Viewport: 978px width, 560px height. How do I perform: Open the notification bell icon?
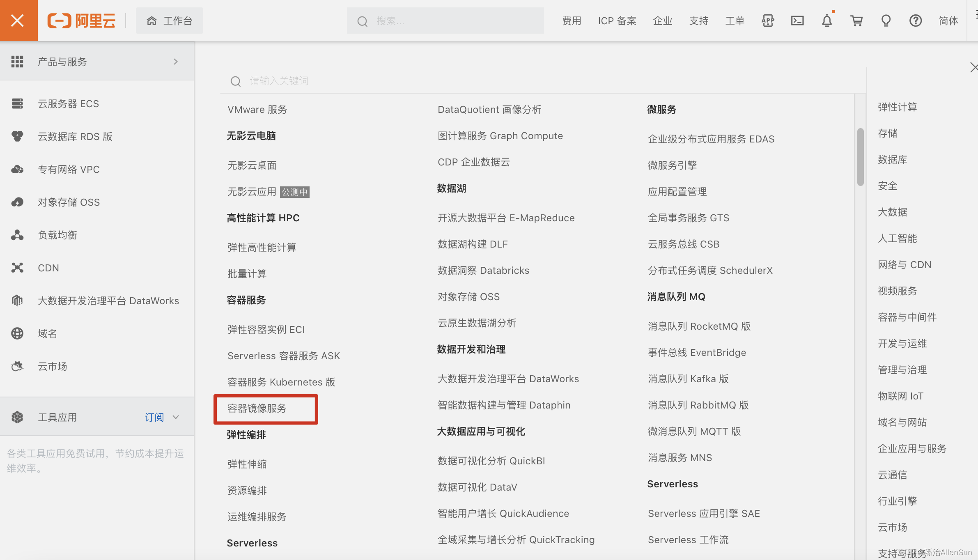pos(827,21)
